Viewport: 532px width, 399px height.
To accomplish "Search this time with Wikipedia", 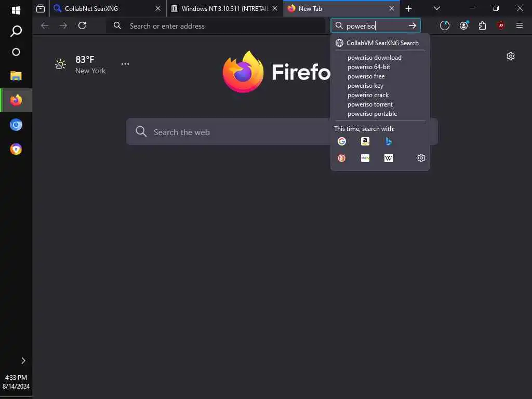I will [x=389, y=158].
